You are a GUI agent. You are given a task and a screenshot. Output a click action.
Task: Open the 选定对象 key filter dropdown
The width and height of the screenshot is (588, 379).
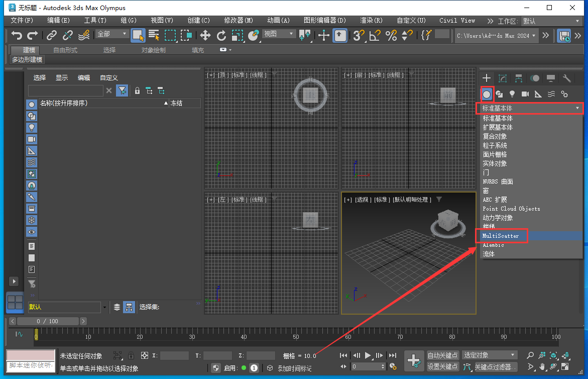click(490, 355)
